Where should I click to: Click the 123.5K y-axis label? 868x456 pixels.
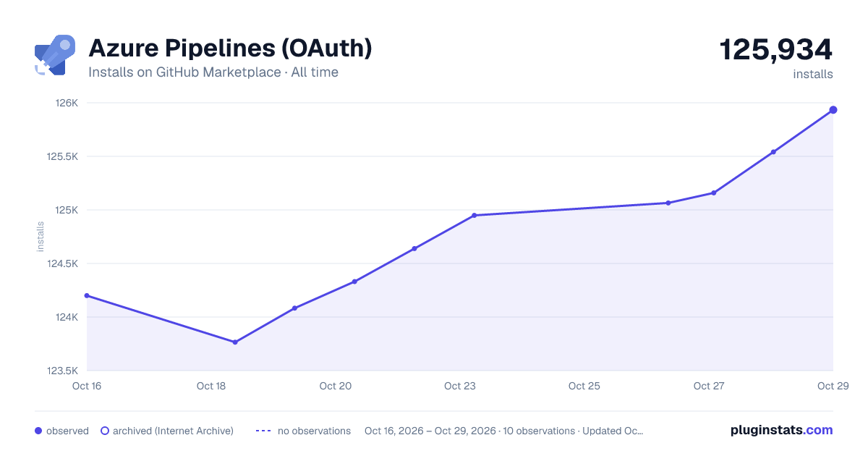[x=63, y=371]
